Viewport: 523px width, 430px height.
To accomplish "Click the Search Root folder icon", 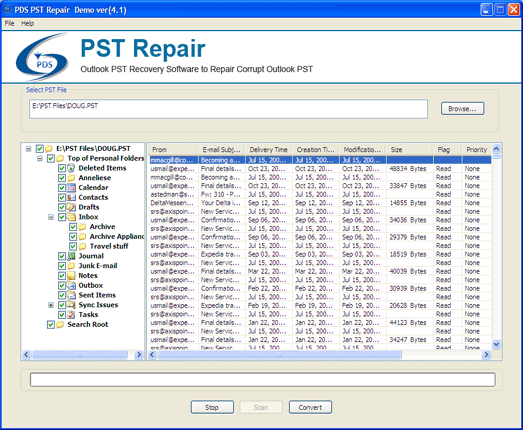I will (x=60, y=325).
